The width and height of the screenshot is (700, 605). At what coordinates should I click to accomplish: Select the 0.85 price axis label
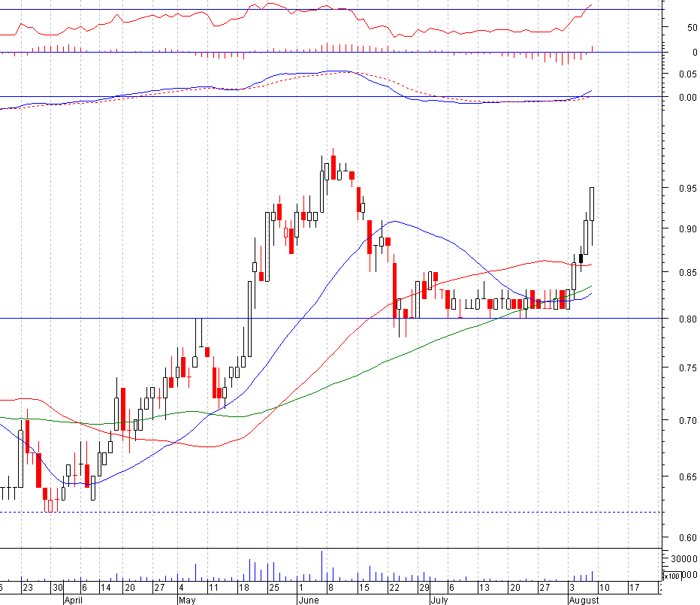pyautogui.click(x=687, y=273)
